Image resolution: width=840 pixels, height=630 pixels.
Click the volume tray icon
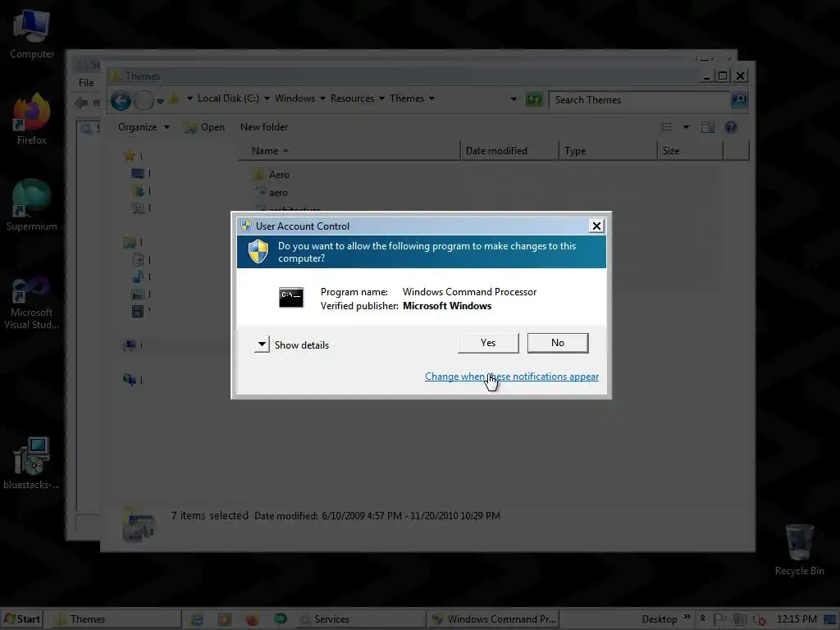click(759, 619)
